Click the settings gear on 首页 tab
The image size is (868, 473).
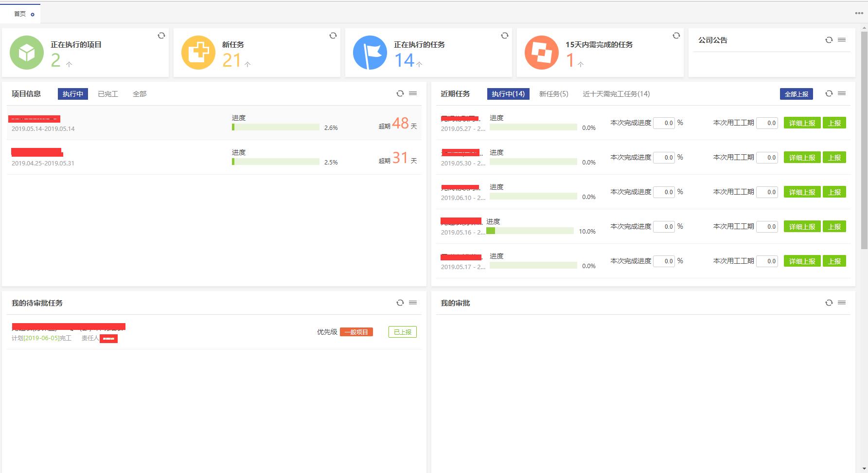(33, 15)
